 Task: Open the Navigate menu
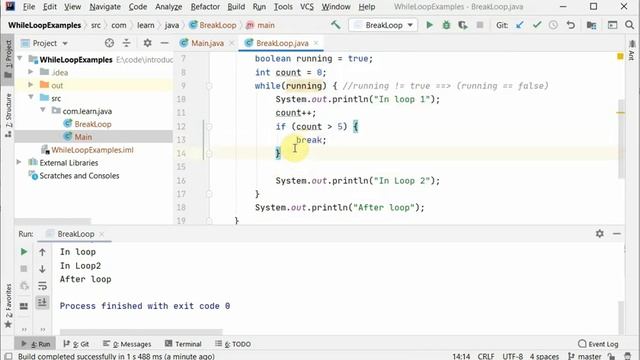105,7
